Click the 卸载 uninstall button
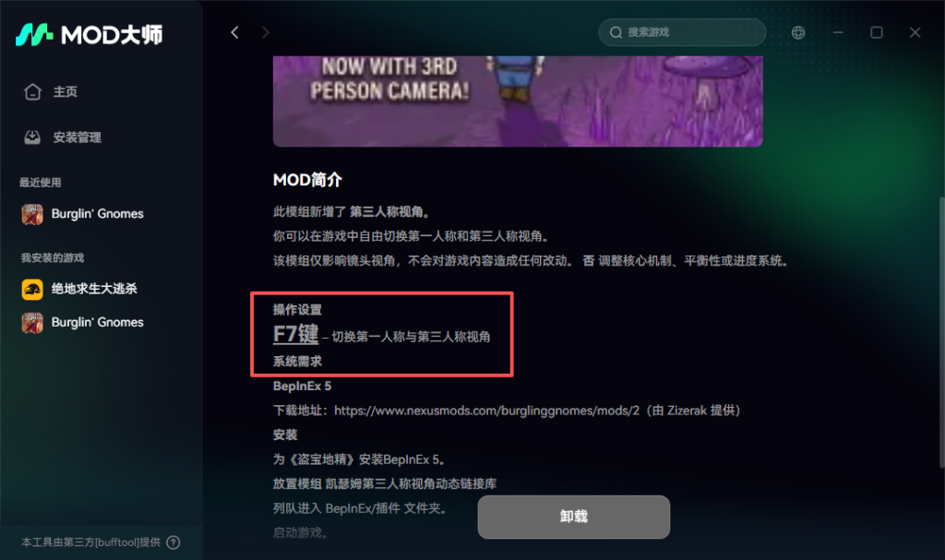This screenshot has height=560, width=945. point(574,518)
